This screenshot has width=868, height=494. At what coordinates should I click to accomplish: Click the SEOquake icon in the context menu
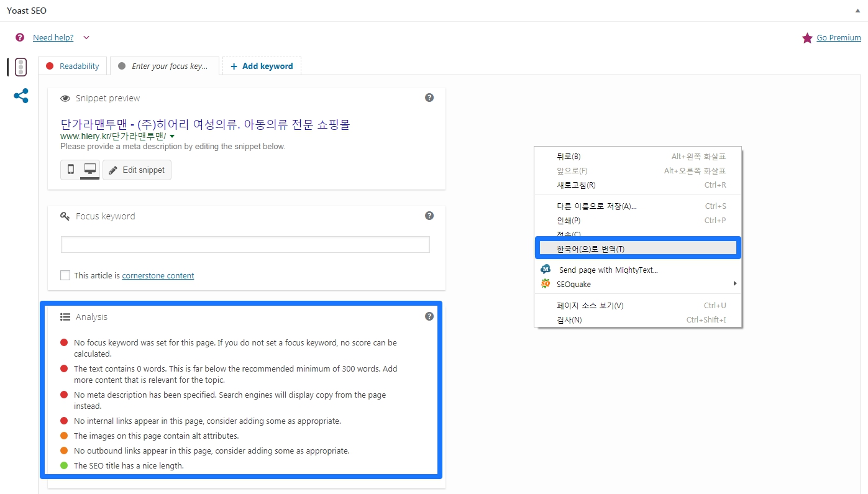pos(545,284)
